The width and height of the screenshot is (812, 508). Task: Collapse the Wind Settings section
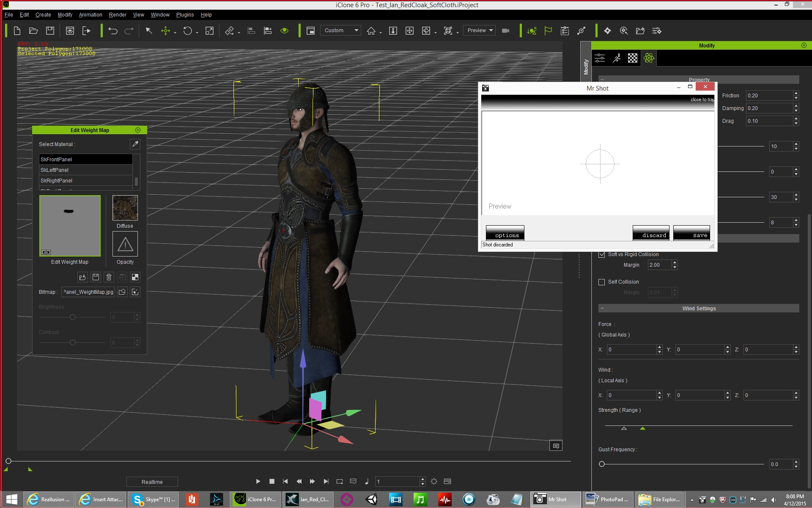pyautogui.click(x=602, y=308)
